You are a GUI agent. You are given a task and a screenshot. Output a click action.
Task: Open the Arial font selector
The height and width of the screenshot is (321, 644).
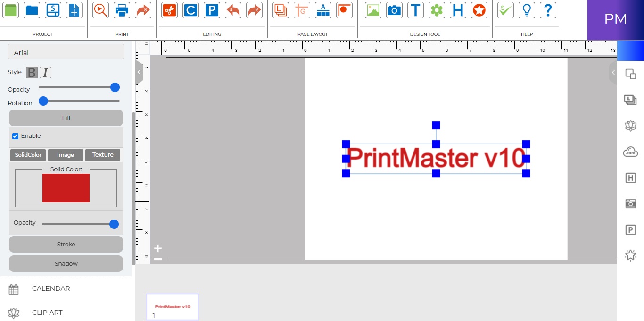[x=66, y=52]
